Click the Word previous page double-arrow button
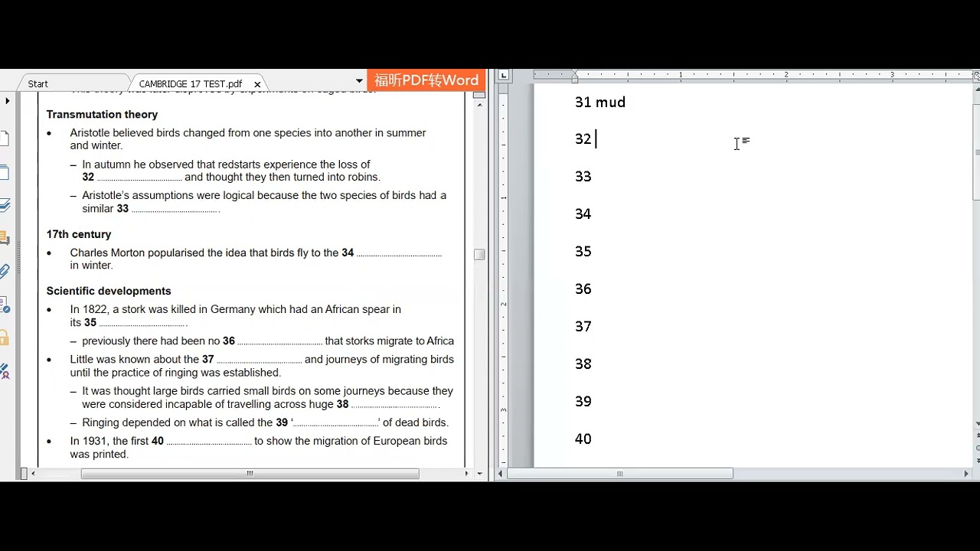The image size is (980, 551). coord(976,436)
